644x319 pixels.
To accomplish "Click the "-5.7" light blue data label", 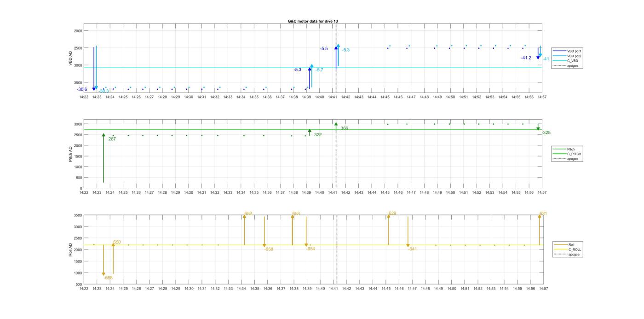I will (319, 70).
